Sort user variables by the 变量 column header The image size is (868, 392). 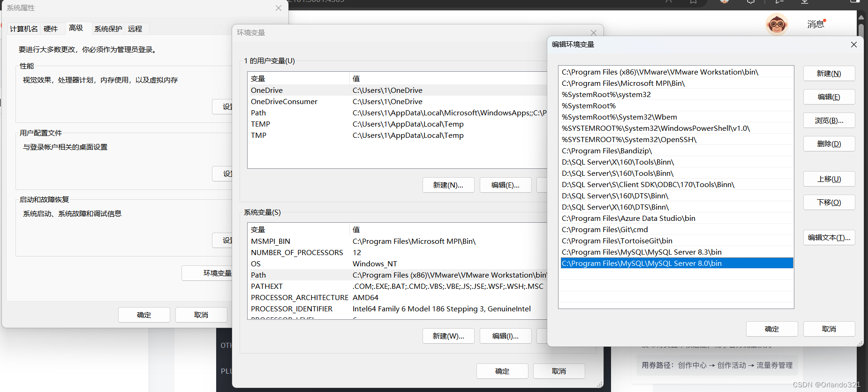(299, 78)
